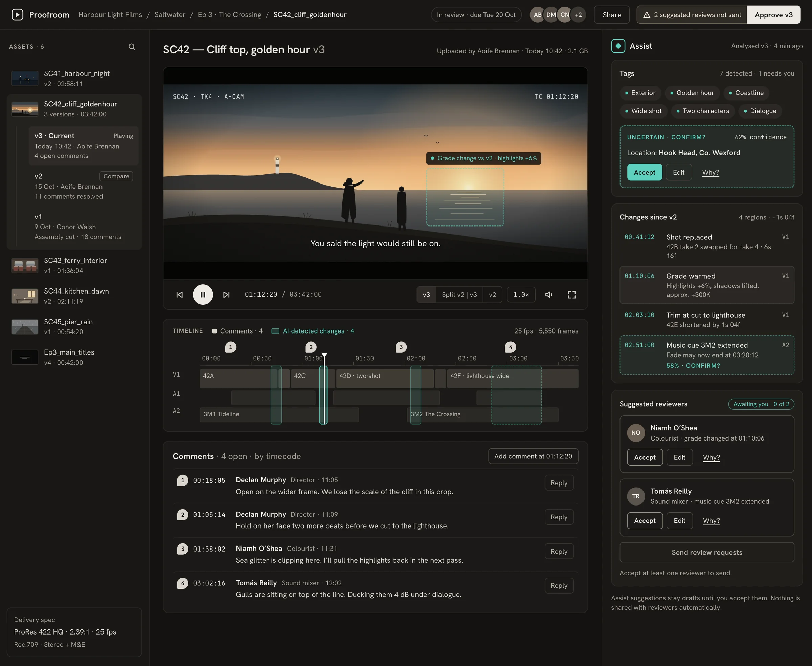
Task: Toggle AI-detected changes in timeline
Action: 313,331
